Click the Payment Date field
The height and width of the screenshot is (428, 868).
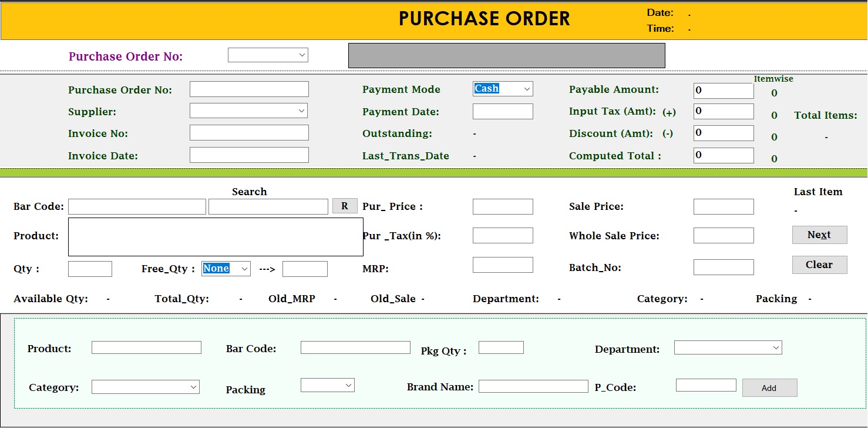[x=503, y=112]
